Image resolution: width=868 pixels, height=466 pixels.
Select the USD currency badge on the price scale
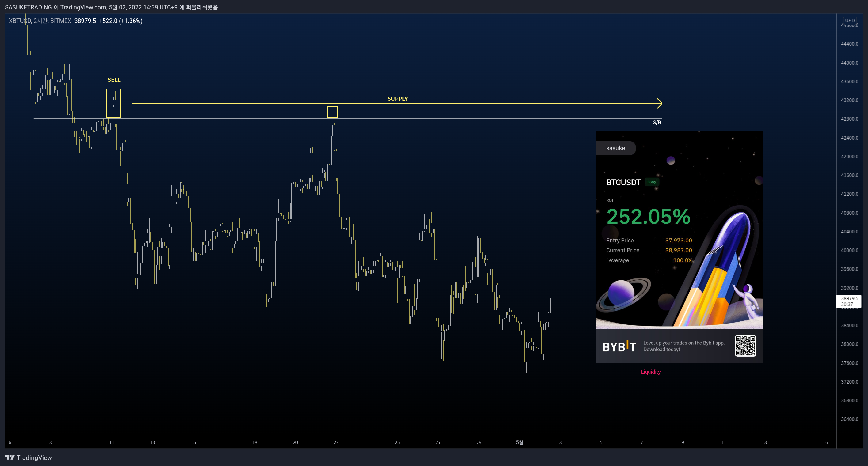(x=850, y=20)
